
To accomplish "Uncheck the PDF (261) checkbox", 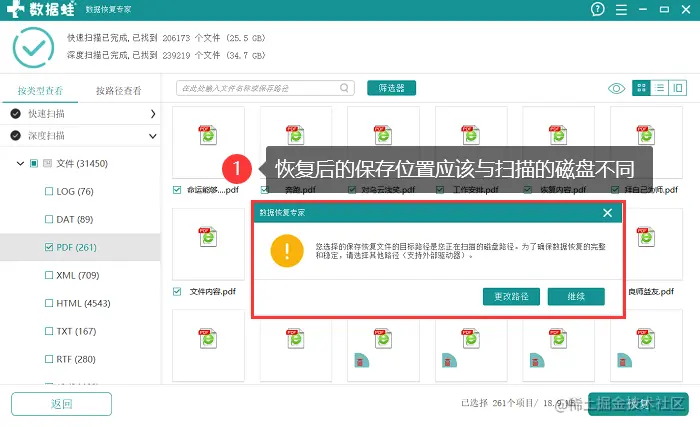I will [49, 247].
